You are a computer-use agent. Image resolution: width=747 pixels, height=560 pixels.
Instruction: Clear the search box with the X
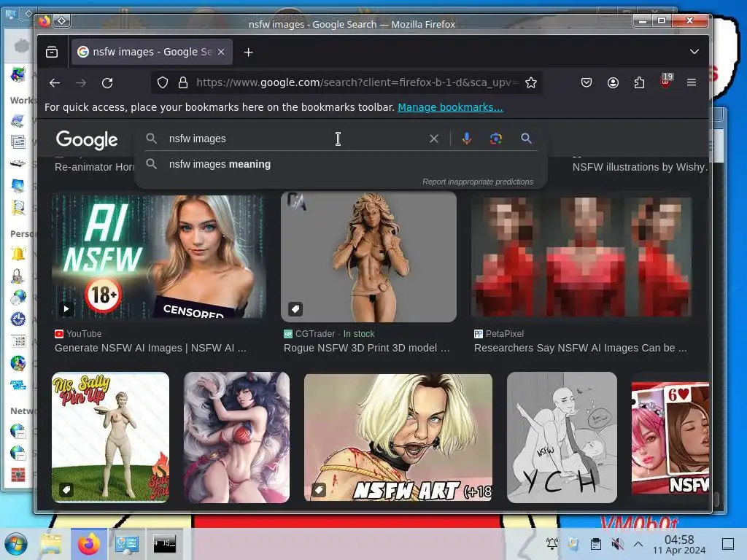point(433,139)
